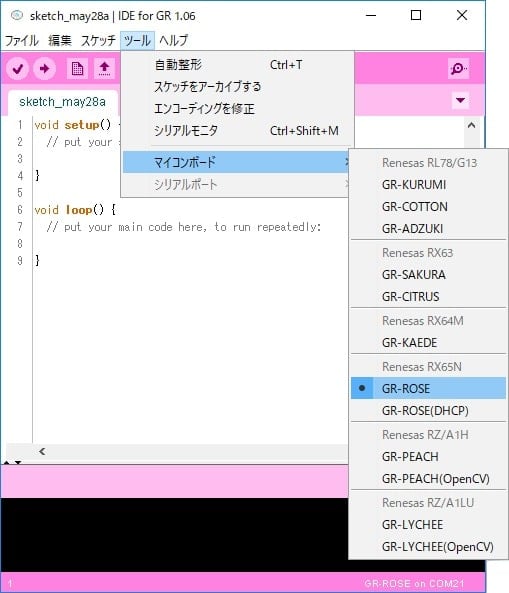
Task: Minimize the IDE for GR window
Action: [x=371, y=16]
